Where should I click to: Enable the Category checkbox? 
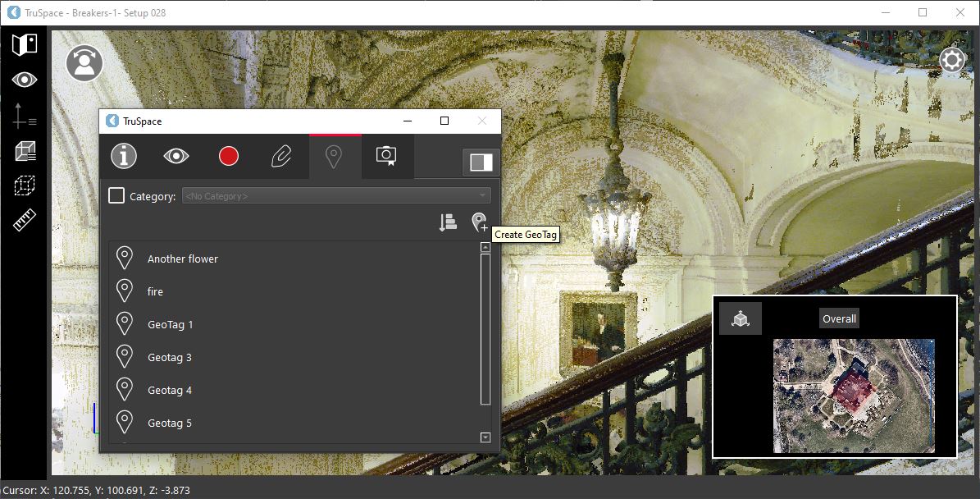pos(116,196)
